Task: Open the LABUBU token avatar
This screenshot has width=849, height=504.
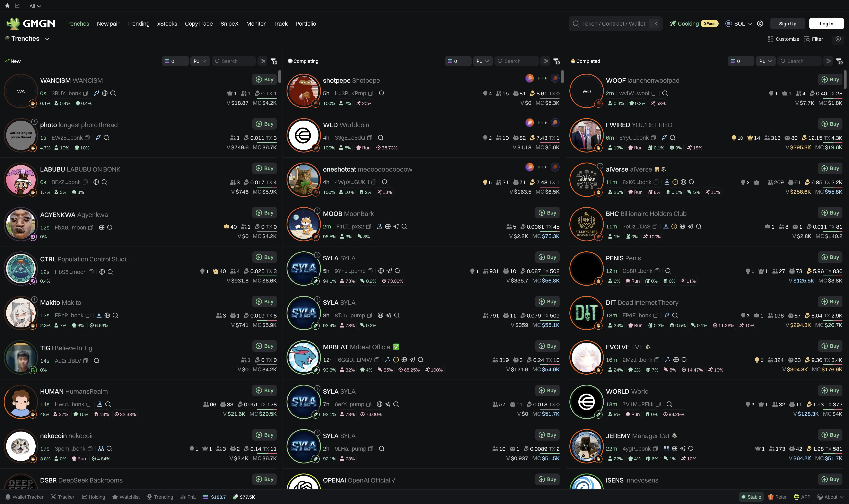Action: click(21, 180)
